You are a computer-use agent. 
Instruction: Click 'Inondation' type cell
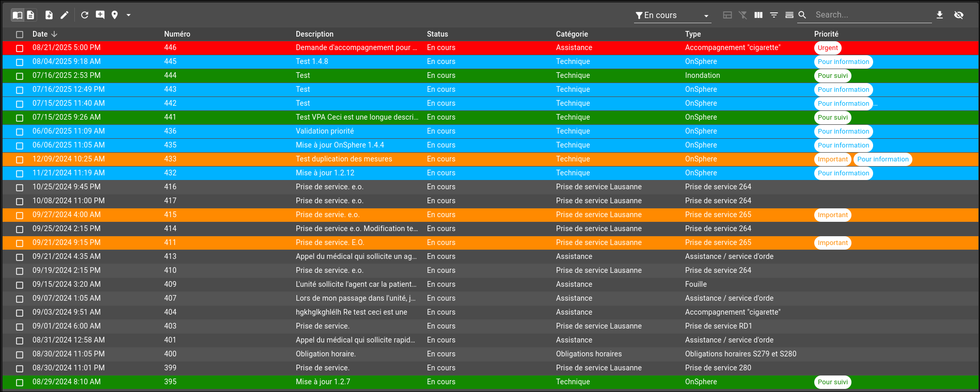pos(702,75)
